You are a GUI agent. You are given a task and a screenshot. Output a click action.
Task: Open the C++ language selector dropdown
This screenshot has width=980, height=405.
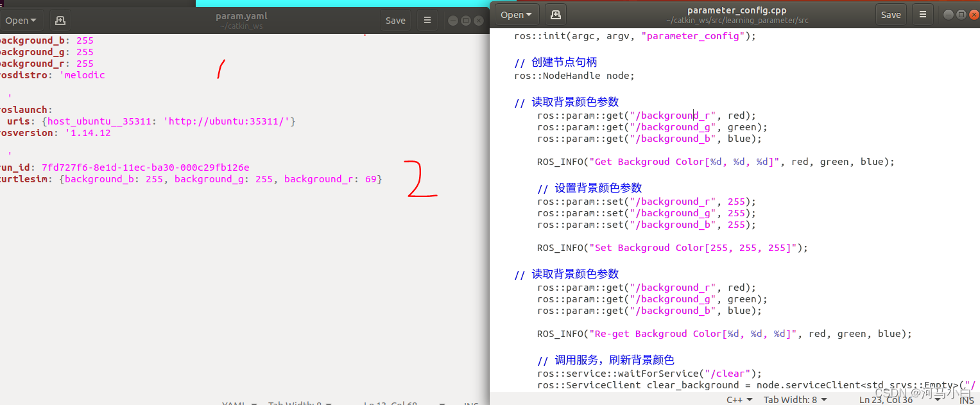click(x=739, y=399)
